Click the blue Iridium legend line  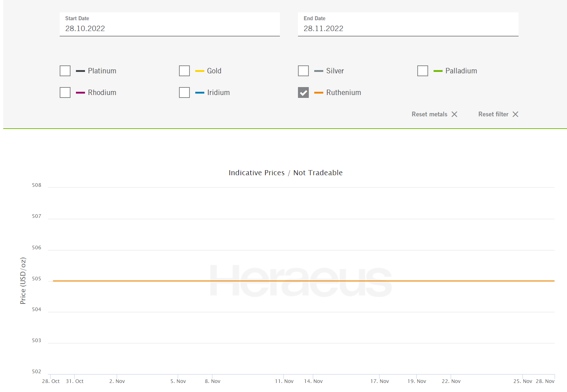[x=200, y=93]
